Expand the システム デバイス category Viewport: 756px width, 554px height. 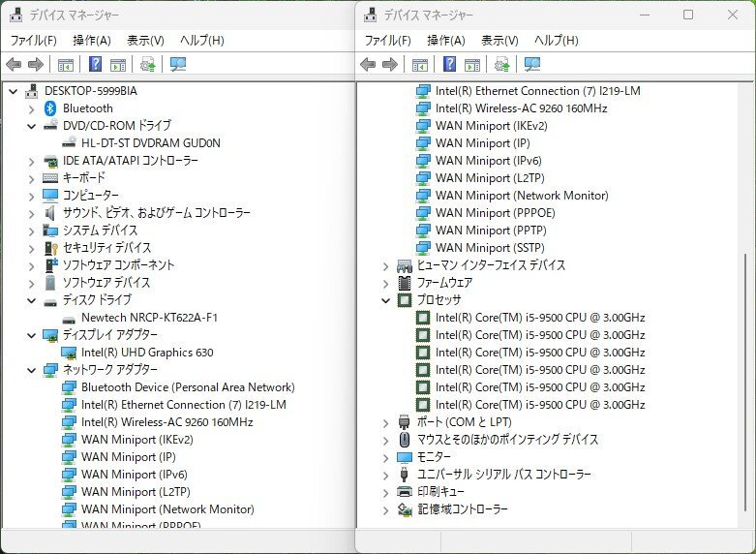point(31,231)
